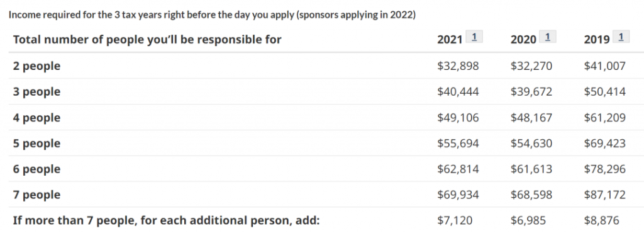Viewport: 644px width, 233px height.
Task: Click the 'If more than 7 people' row label
Action: coord(166,220)
